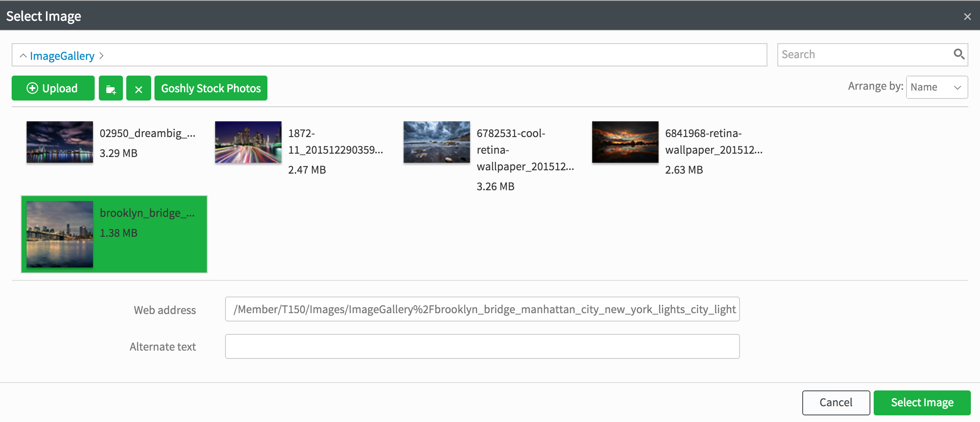
Task: Select the 1872-11 light trails thumbnail
Action: [x=248, y=142]
